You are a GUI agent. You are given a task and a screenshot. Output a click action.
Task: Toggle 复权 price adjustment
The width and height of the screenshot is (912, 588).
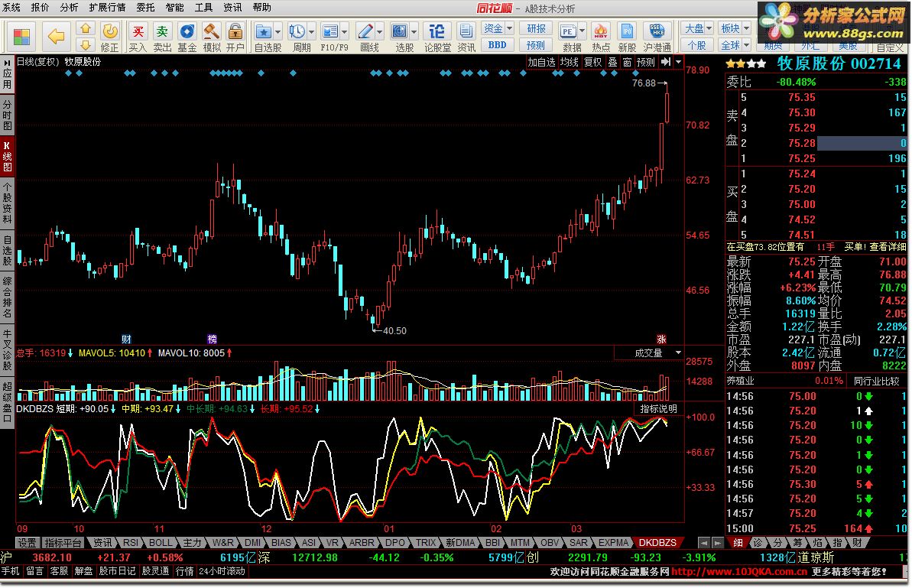tap(592, 62)
